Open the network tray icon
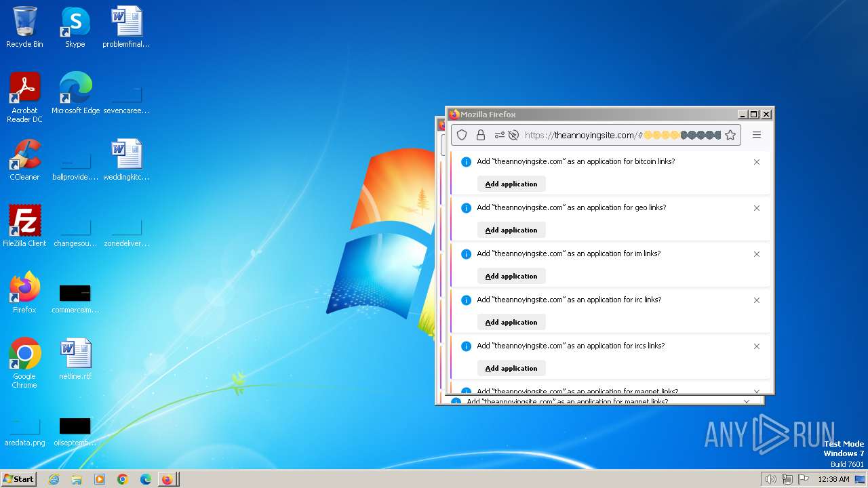Image resolution: width=868 pixels, height=488 pixels. [x=787, y=479]
